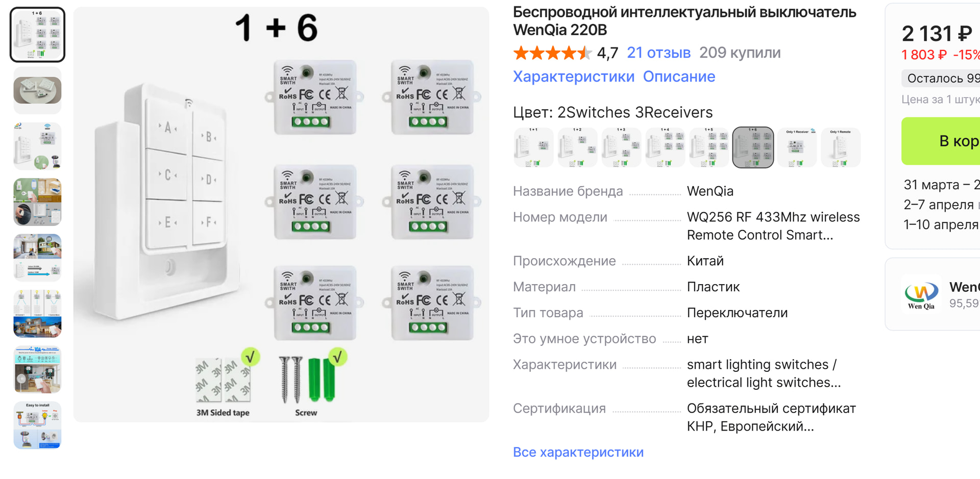Click the star rating icons
Screen dimensions: 980x479
point(552,53)
